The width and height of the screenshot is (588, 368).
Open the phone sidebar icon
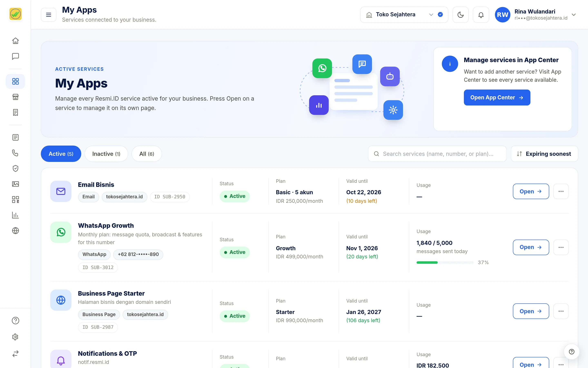pyautogui.click(x=15, y=153)
